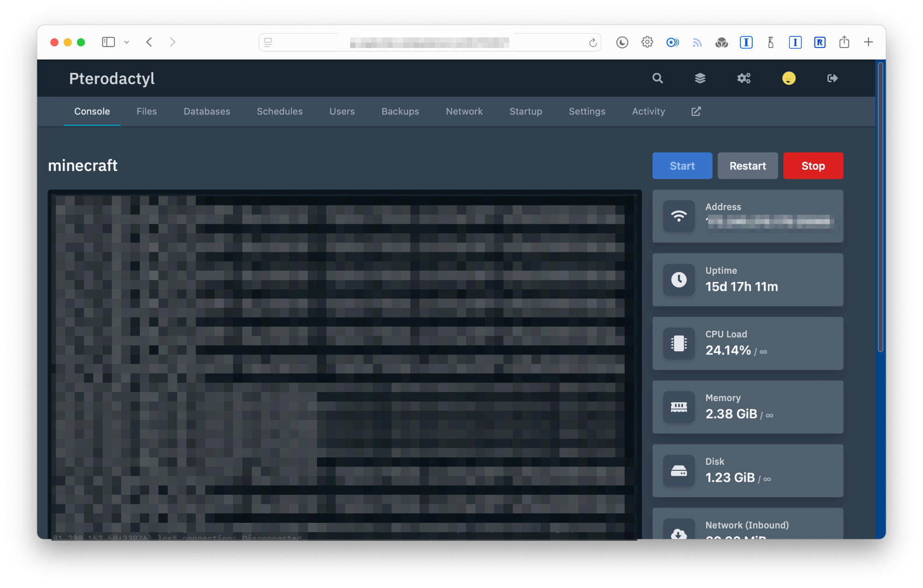This screenshot has height=588, width=923.
Task: Go to the Startup tab
Action: 526,111
